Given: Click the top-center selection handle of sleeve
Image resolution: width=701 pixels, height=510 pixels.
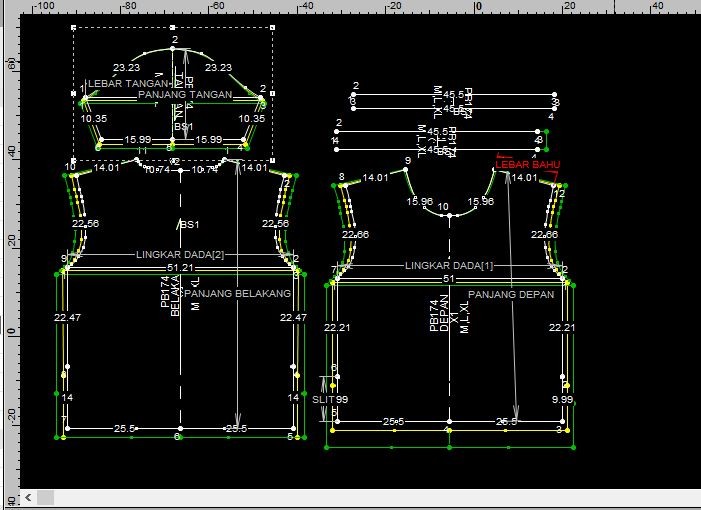Looking at the screenshot, I should point(174,28).
